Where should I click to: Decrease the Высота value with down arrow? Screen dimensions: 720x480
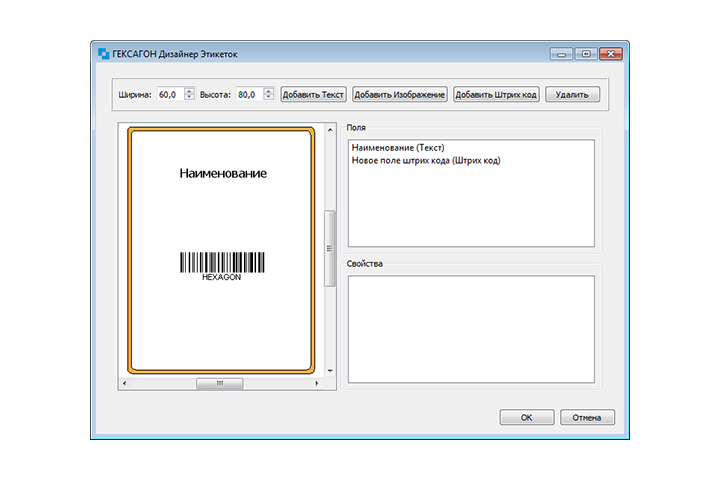(268, 98)
